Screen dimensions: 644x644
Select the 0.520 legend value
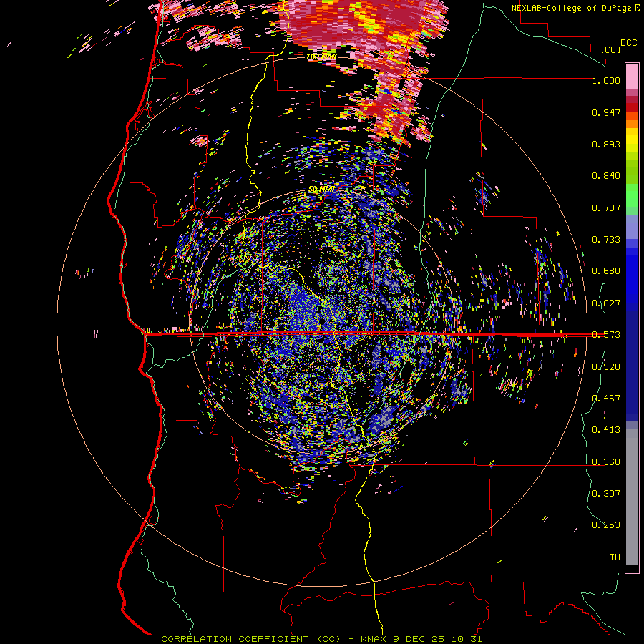[606, 367]
